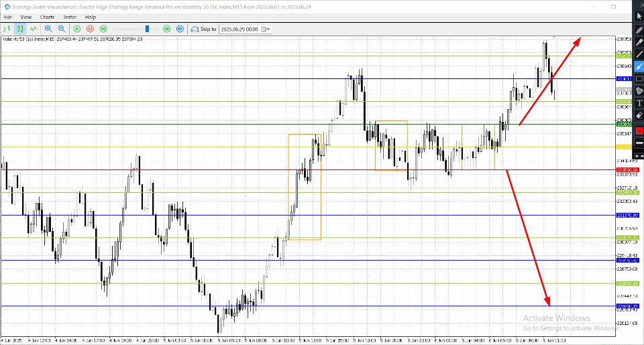Switch chart to bar chart mode
The width and height of the screenshot is (644, 345).
(x=7, y=29)
